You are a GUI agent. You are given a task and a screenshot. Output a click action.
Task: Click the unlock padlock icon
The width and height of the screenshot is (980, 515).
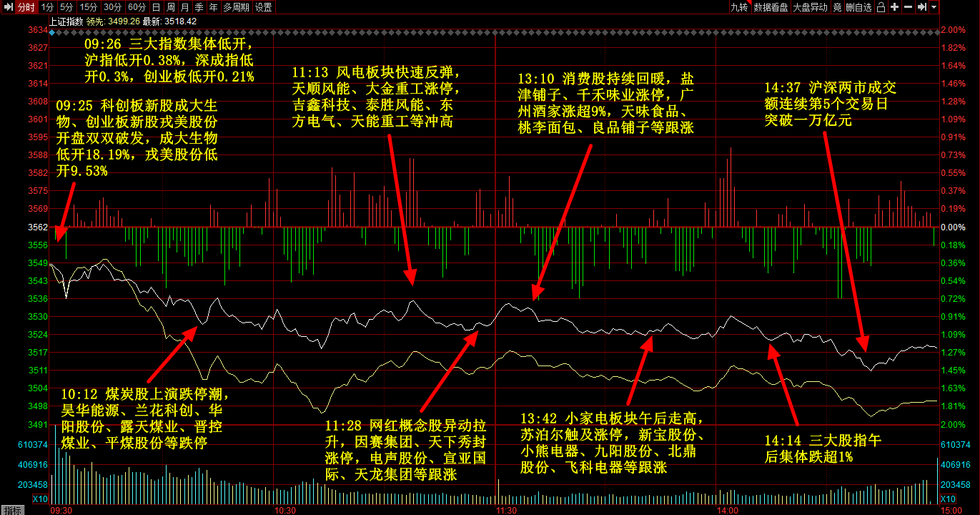coord(881,7)
